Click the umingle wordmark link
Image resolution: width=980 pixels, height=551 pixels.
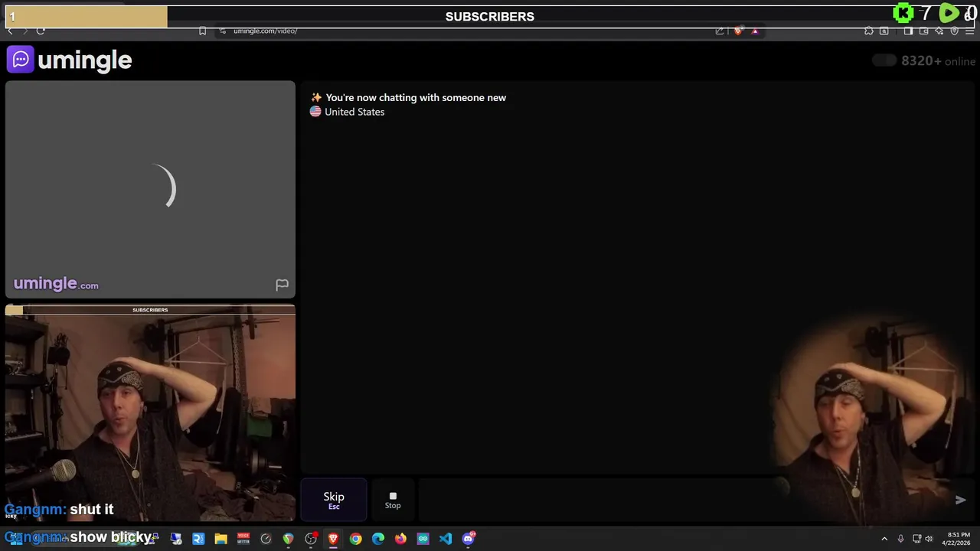coord(84,60)
